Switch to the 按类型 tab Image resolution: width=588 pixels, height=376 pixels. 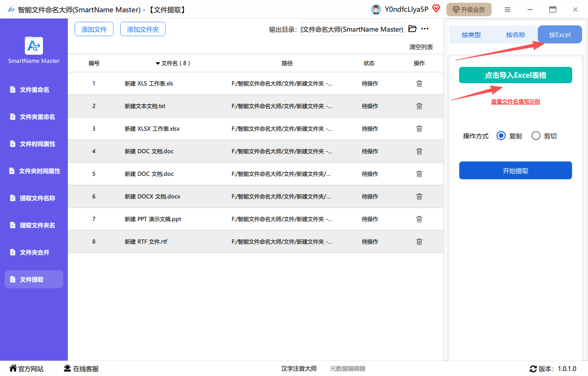pos(471,35)
